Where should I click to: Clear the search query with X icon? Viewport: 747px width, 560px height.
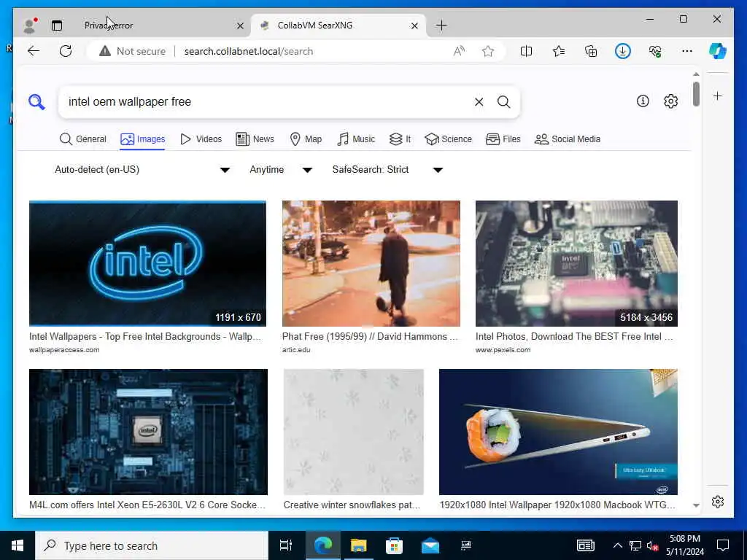pos(479,102)
